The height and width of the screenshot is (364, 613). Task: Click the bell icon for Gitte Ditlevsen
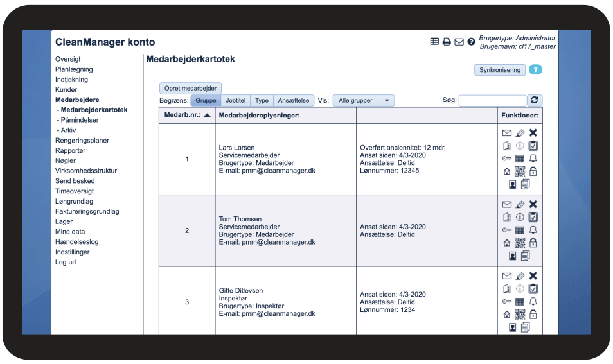(533, 301)
